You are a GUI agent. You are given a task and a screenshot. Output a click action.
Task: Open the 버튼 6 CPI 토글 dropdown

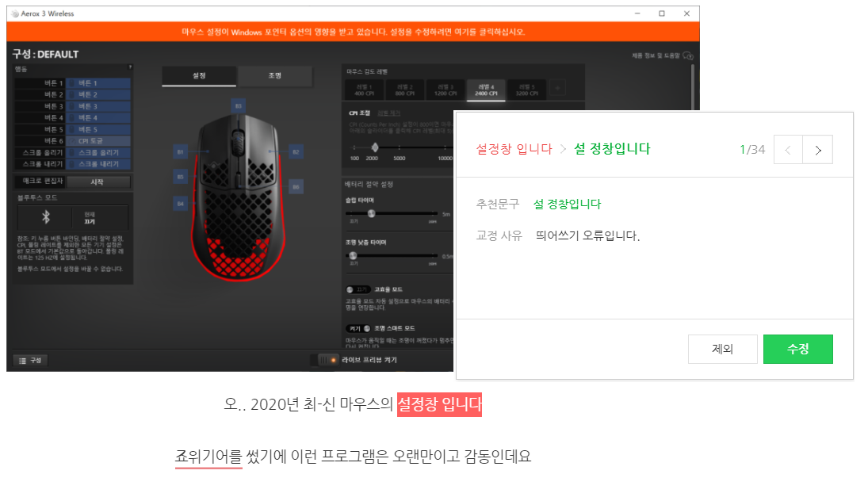coord(98,141)
